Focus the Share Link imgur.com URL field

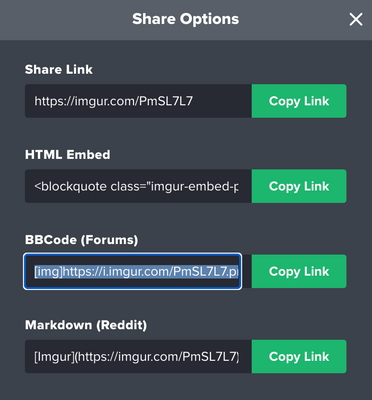138,101
